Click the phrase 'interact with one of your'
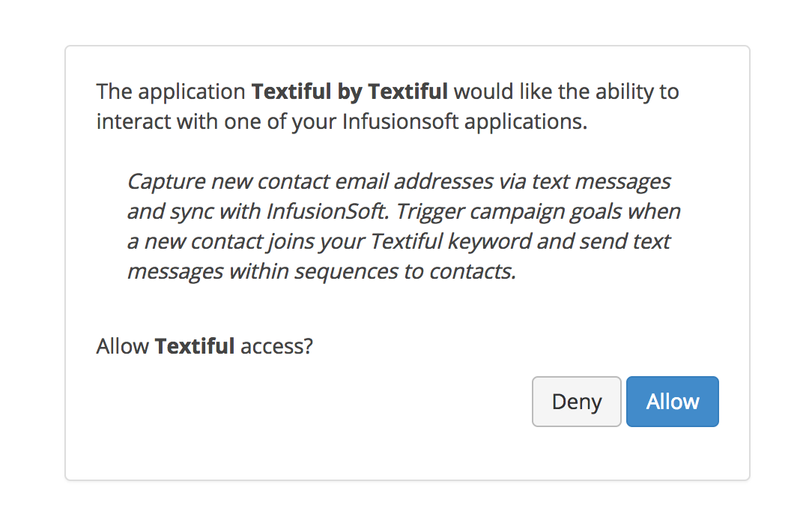The image size is (812, 526). pyautogui.click(x=216, y=122)
